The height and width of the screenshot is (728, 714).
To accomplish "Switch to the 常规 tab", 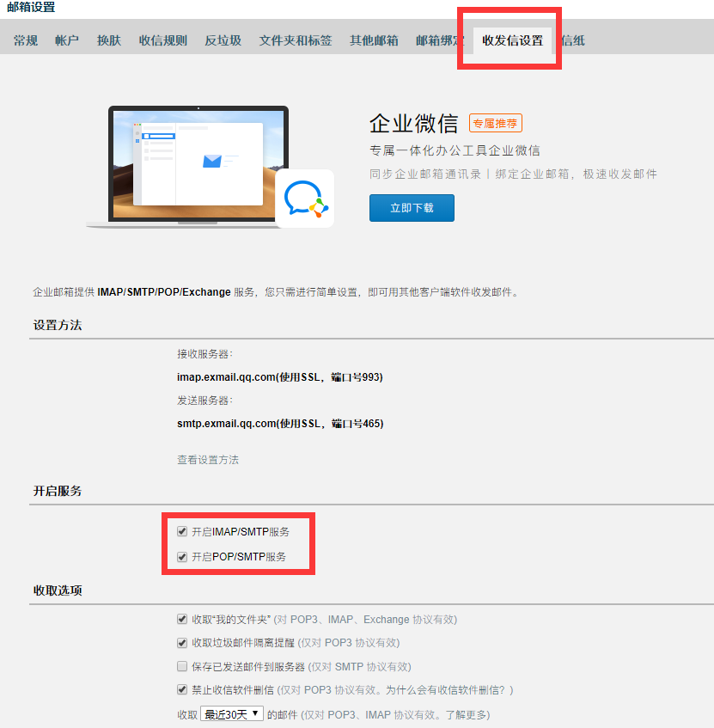I will click(x=26, y=41).
